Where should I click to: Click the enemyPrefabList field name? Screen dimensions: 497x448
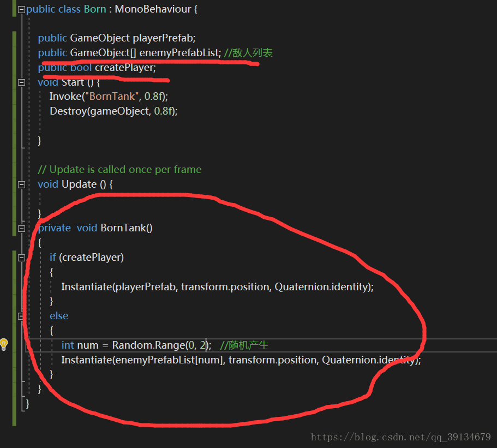coord(179,52)
